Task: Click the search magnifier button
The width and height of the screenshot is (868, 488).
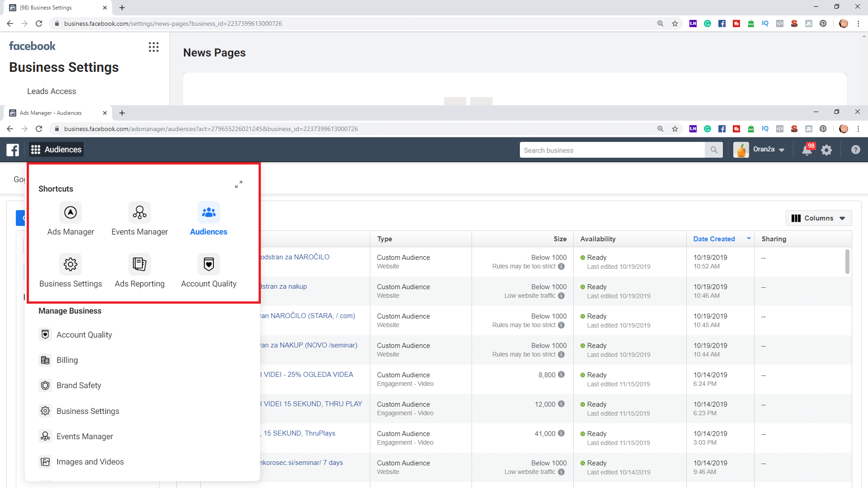Action: 714,150
